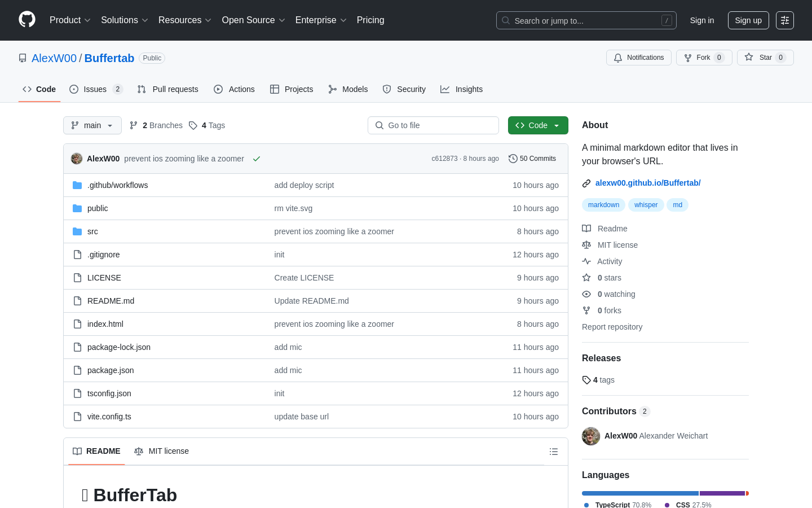
Task: Click the src folder icon
Action: tap(77, 231)
